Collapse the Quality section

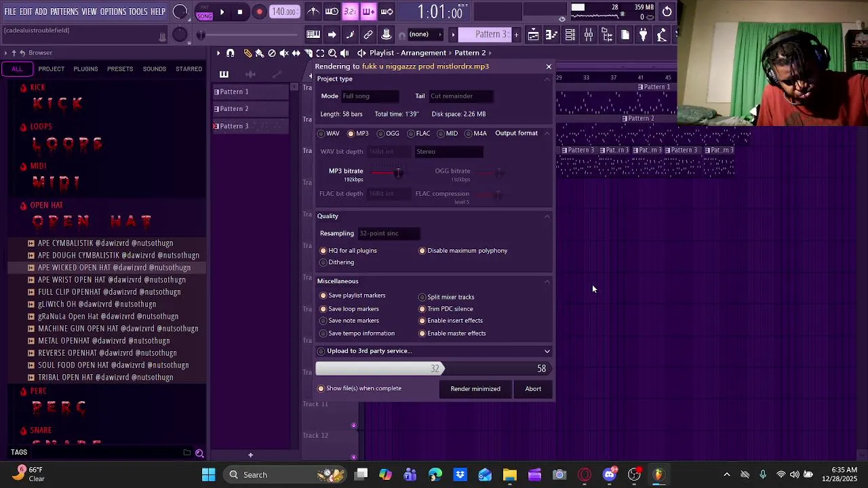click(x=547, y=216)
